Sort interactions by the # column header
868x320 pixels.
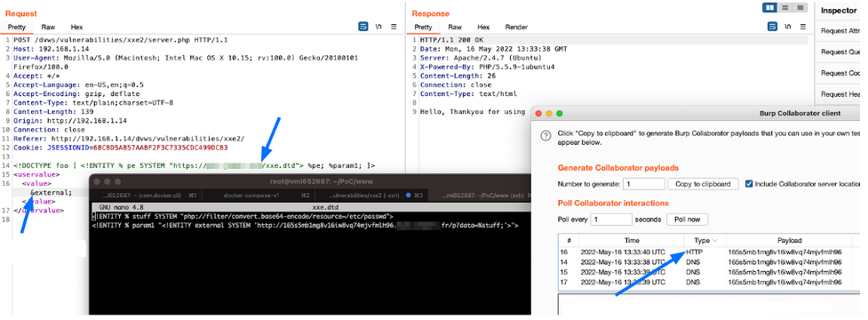tap(569, 240)
